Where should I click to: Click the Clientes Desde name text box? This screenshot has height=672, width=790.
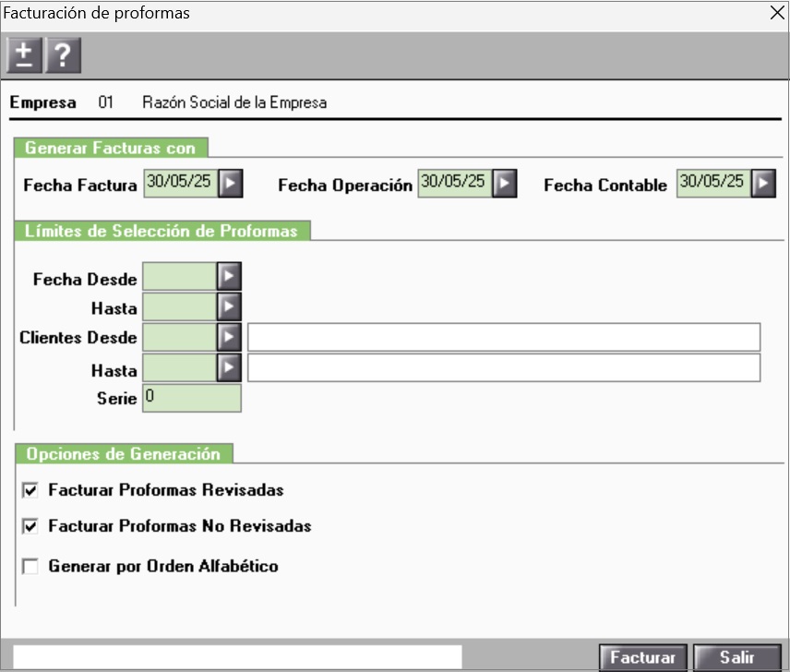coord(503,338)
